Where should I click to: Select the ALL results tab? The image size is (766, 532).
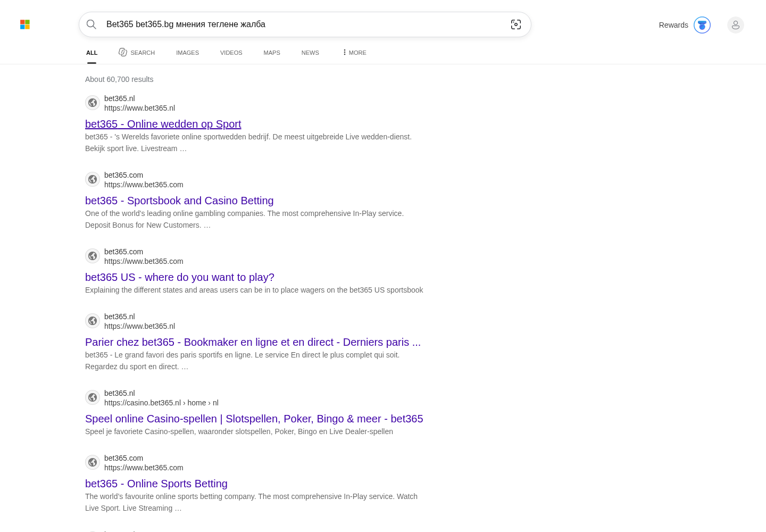(x=92, y=53)
